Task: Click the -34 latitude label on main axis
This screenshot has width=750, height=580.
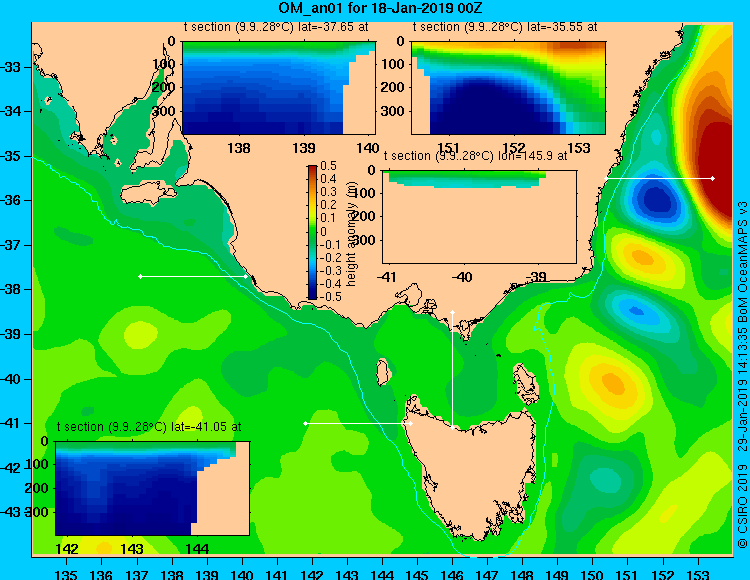Action: pos(11,111)
